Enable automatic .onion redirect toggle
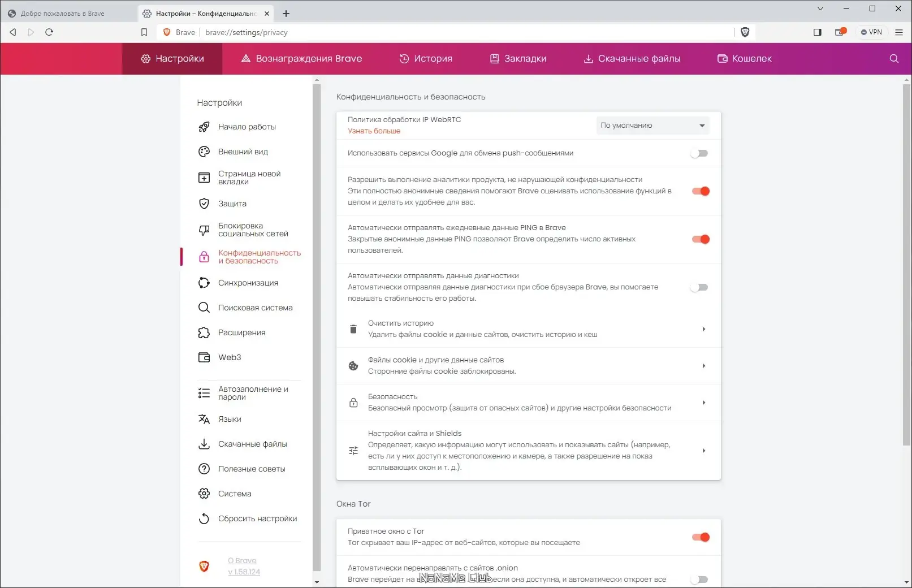The width and height of the screenshot is (912, 588). (699, 580)
